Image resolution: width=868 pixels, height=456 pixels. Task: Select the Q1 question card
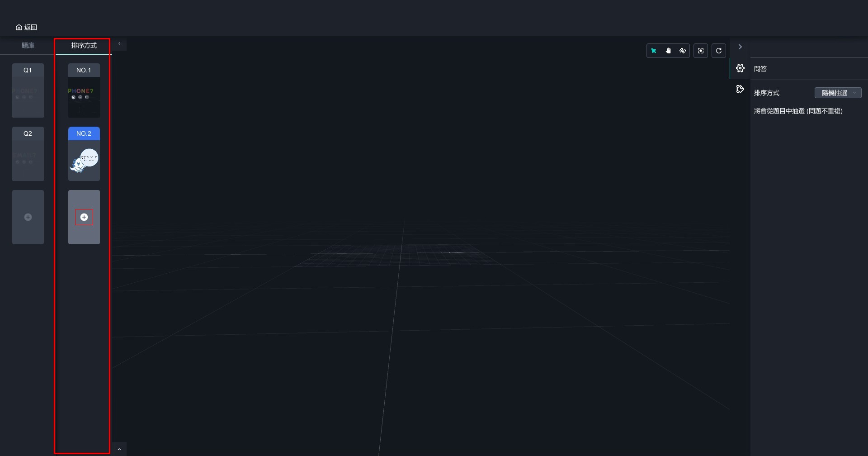click(28, 90)
